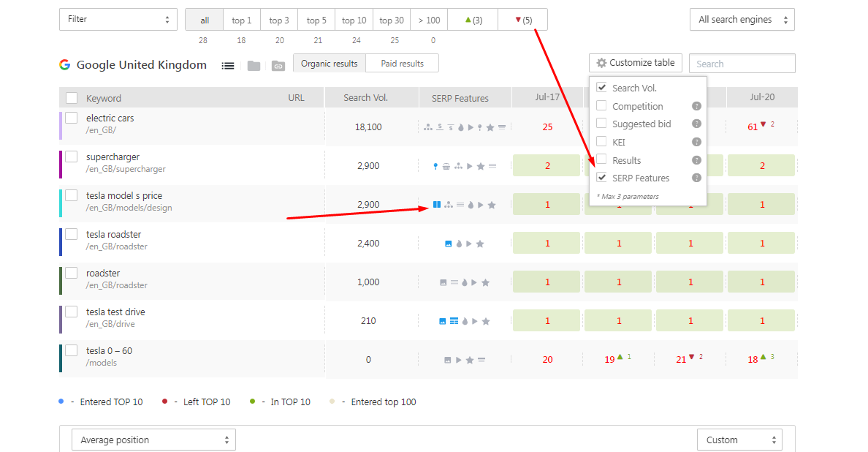The width and height of the screenshot is (868, 452).
Task: Click the gear icon in Customize table
Action: pos(601,63)
